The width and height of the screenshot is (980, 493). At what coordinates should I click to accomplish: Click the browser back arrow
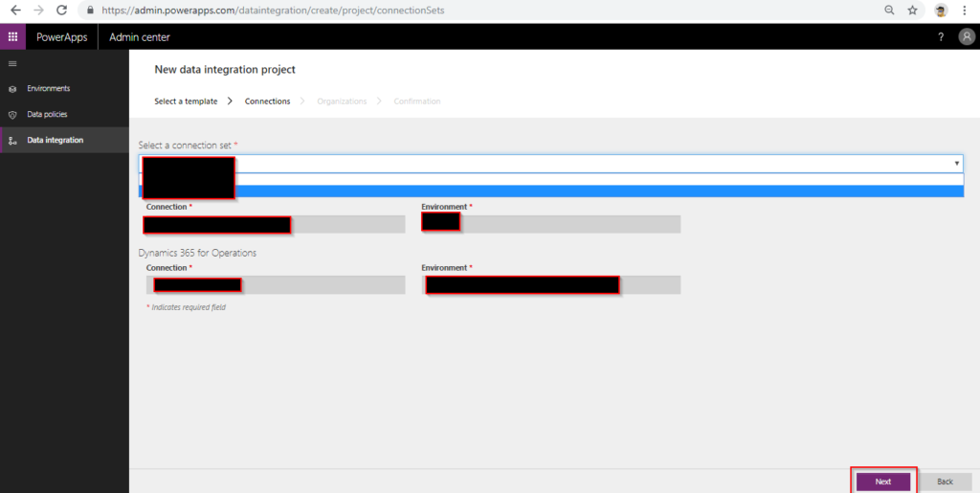pyautogui.click(x=15, y=11)
